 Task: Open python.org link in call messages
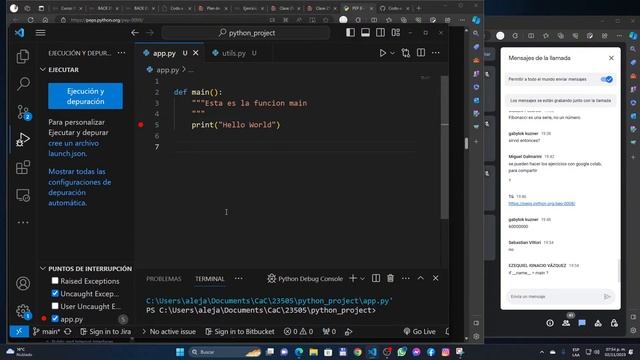click(542, 203)
